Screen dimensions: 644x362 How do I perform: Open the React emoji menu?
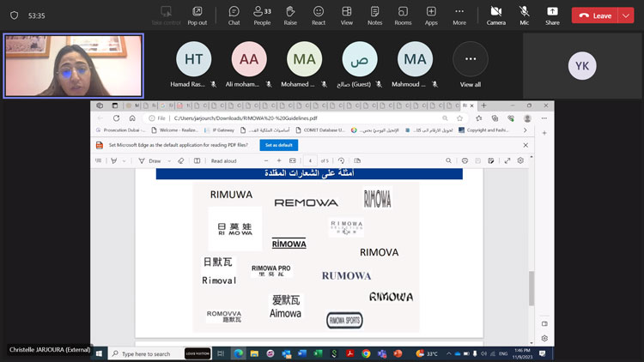(x=319, y=15)
